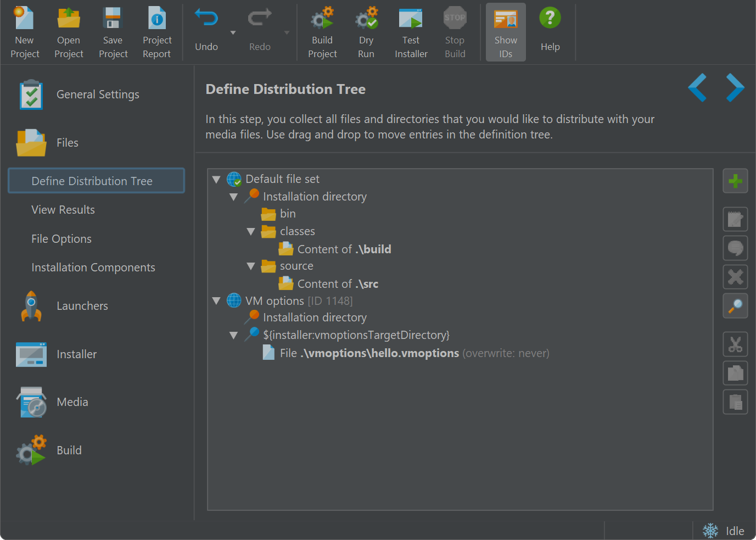
Task: Click Stop Build button
Action: click(x=455, y=32)
